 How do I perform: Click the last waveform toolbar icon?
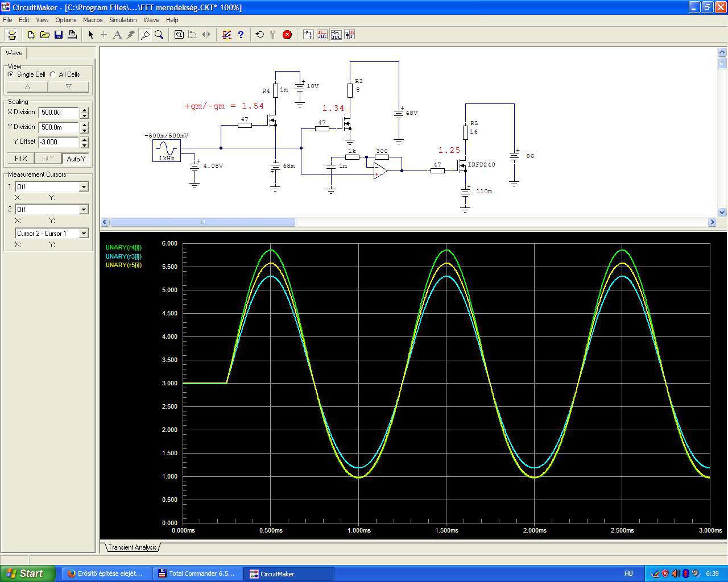coord(349,35)
